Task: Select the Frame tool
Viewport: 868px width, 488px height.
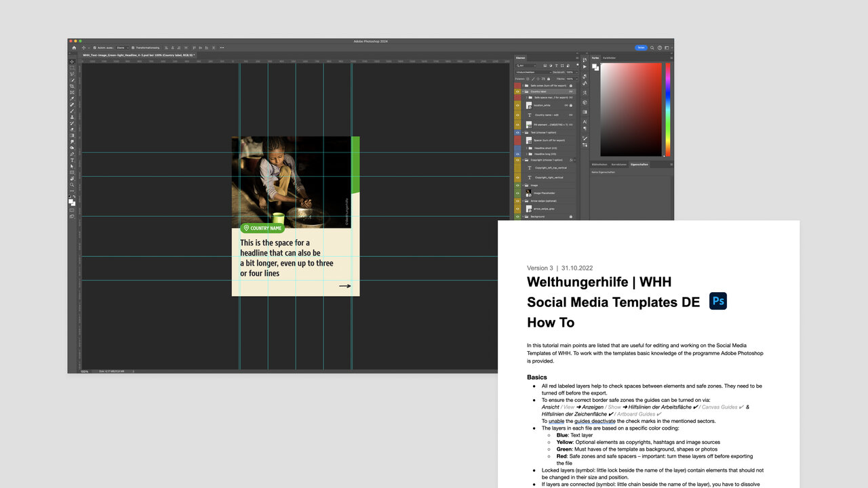Action: (72, 93)
